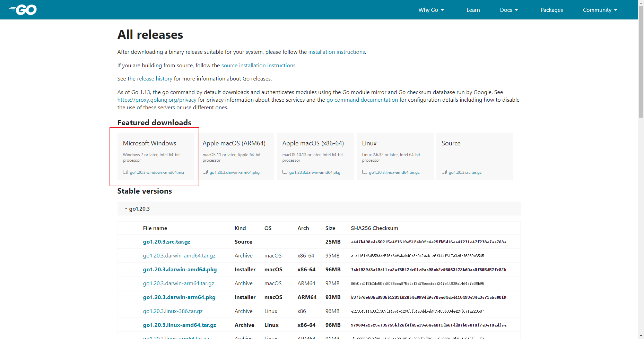Click the Stable versions heading
Image resolution: width=644 pixels, height=339 pixels.
coord(145,191)
